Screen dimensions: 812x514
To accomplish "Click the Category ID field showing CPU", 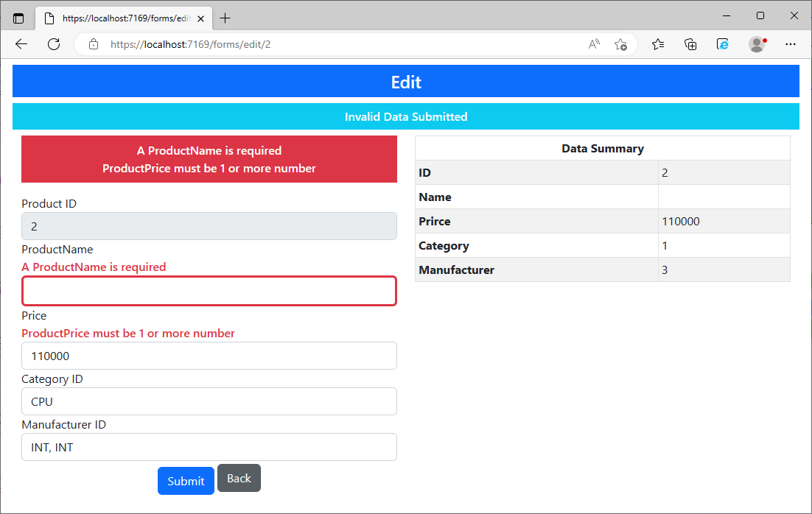I will coord(209,401).
